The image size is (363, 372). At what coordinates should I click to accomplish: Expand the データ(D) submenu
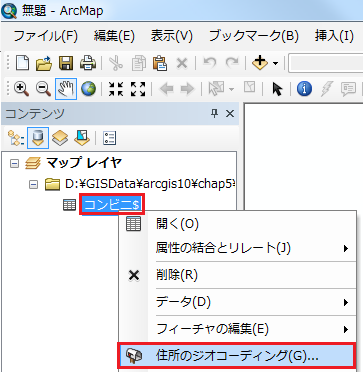coord(238,302)
